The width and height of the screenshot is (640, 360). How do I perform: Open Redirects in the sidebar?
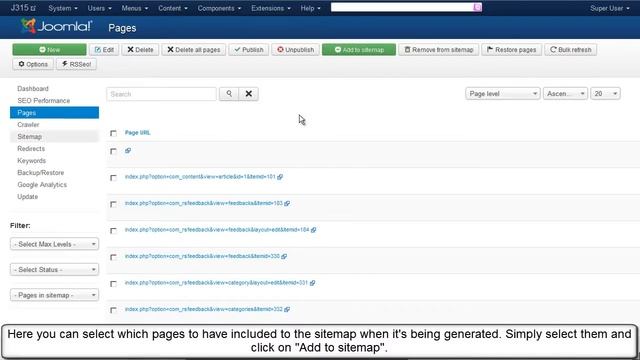[x=31, y=149]
